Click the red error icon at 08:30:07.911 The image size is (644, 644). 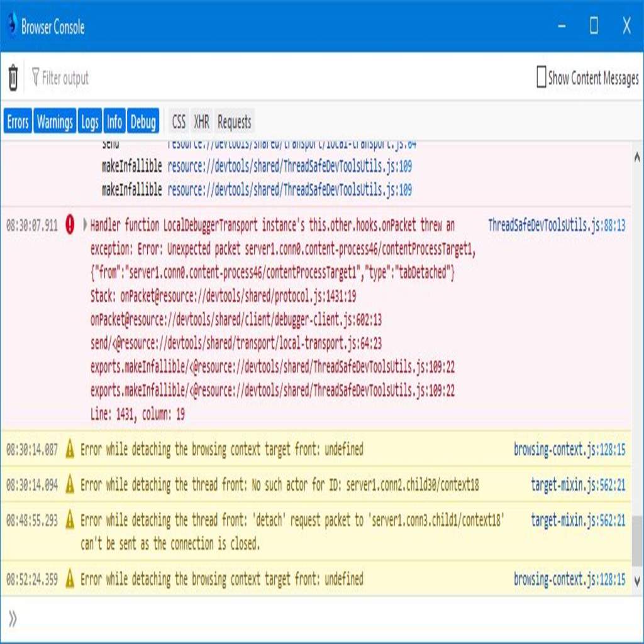tap(70, 225)
